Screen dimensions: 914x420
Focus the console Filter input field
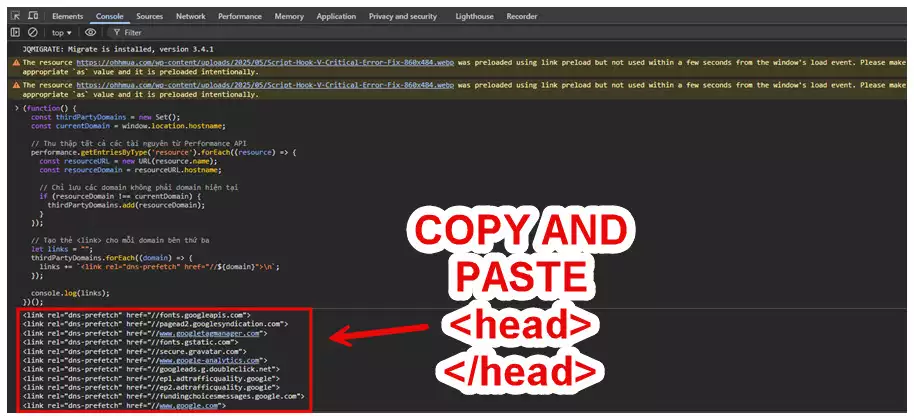133,33
